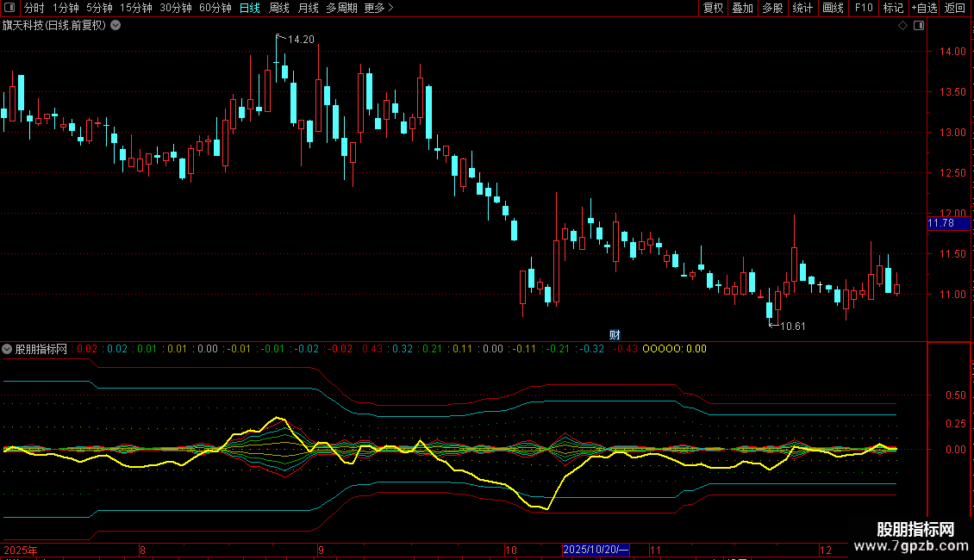Image resolution: width=974 pixels, height=560 pixels.
Task: Click the diamond icon above the price axis
Action: point(902,25)
